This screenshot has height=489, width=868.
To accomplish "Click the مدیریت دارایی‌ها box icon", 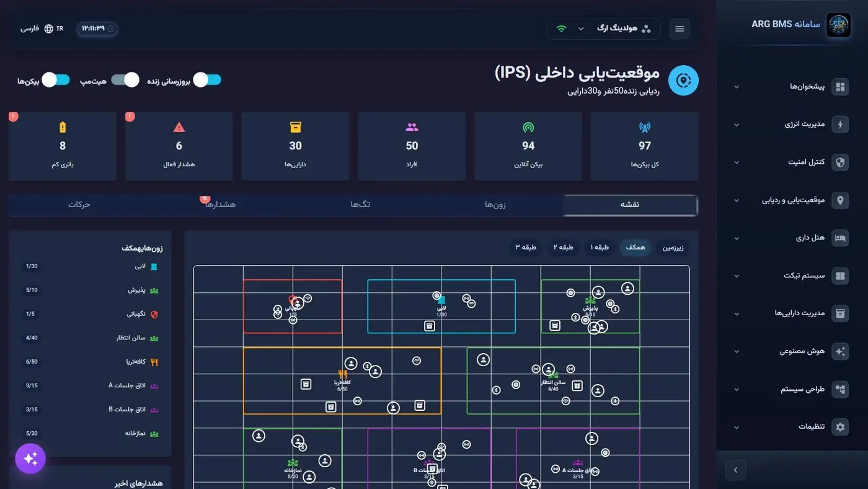I will tap(840, 313).
